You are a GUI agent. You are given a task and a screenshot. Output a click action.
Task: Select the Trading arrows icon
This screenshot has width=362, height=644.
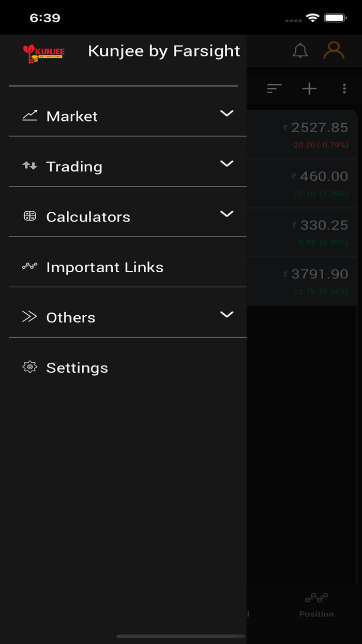pos(30,166)
